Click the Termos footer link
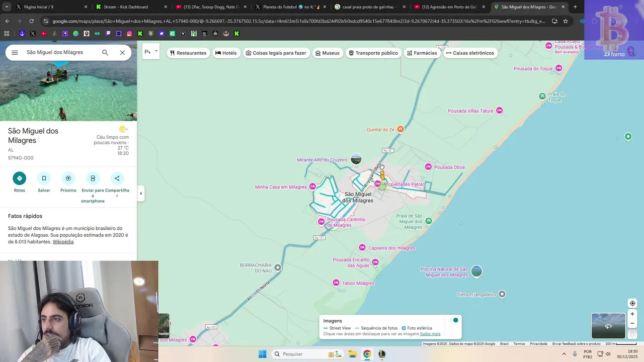 519,344
